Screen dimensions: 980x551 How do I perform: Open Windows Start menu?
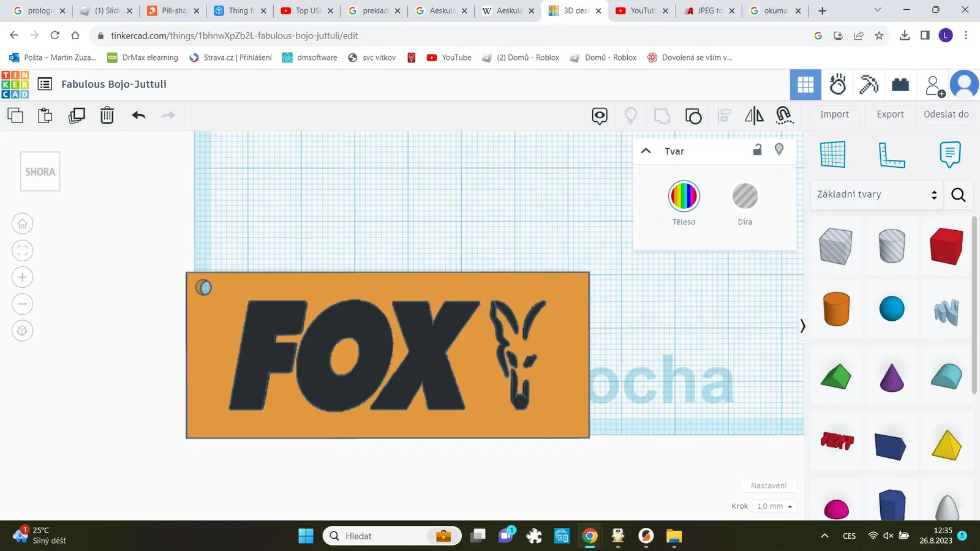click(306, 536)
